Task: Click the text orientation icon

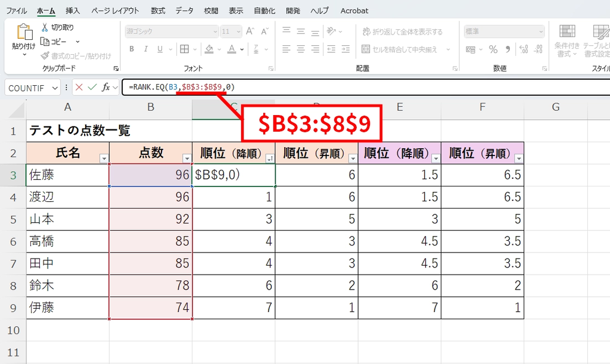Action: [331, 31]
